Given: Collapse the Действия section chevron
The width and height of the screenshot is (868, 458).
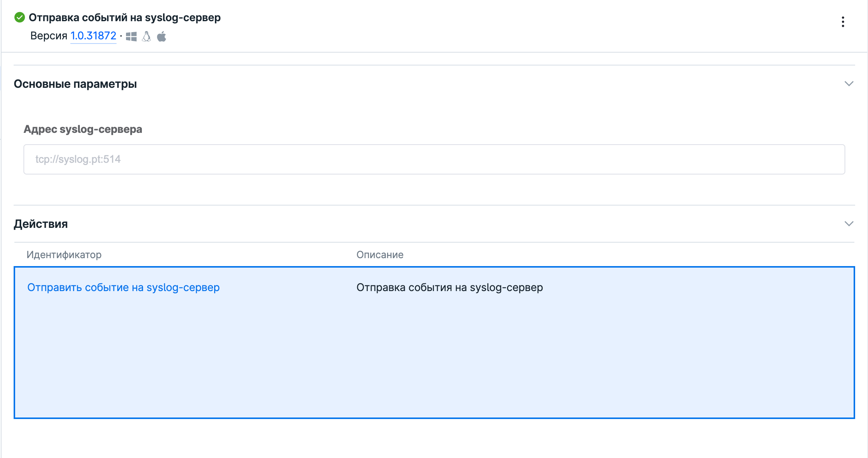Looking at the screenshot, I should coord(849,224).
